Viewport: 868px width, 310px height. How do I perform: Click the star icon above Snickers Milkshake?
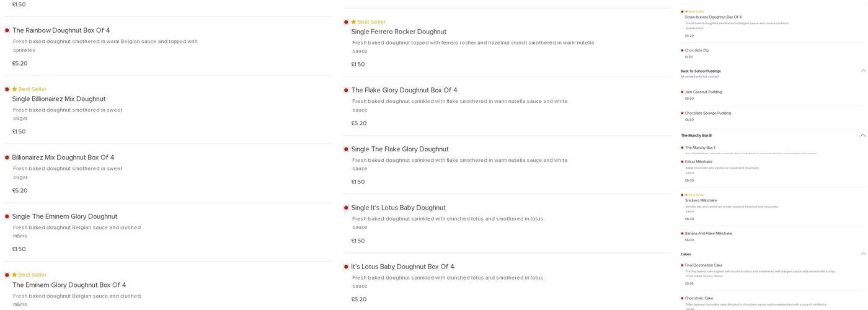[x=686, y=195]
